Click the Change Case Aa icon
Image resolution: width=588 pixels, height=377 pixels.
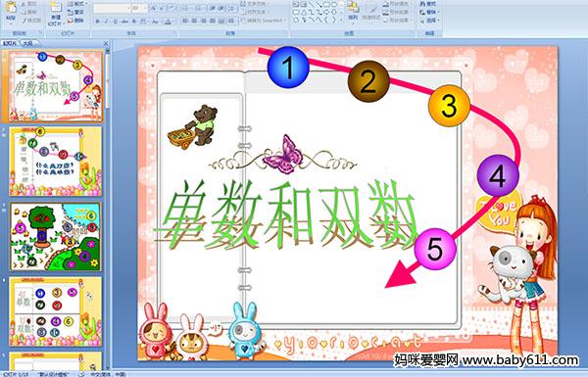155,22
